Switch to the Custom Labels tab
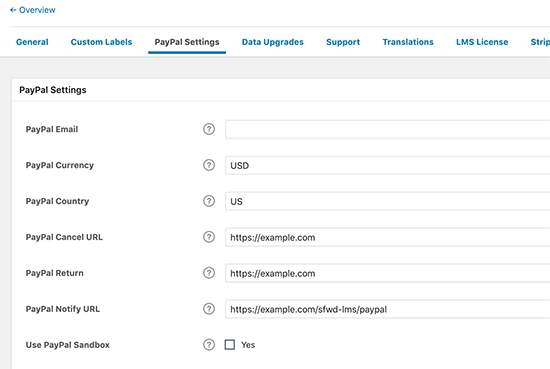This screenshot has width=550, height=369. (101, 42)
